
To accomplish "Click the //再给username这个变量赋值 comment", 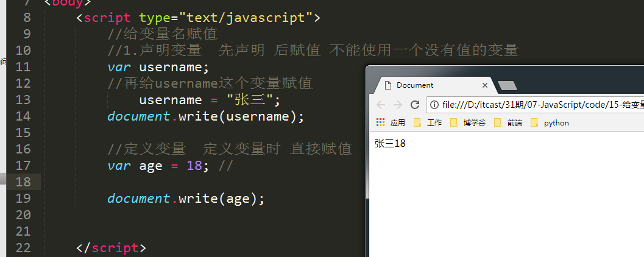I will click(210, 83).
